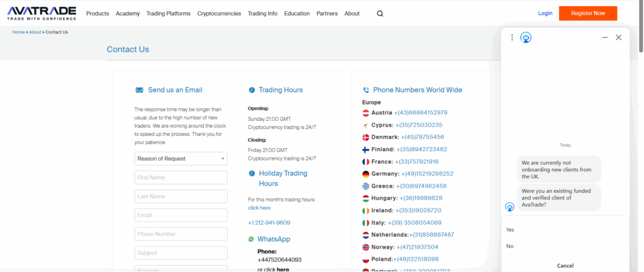The height and width of the screenshot is (272, 644).
Task: Click the Login link
Action: [545, 13]
